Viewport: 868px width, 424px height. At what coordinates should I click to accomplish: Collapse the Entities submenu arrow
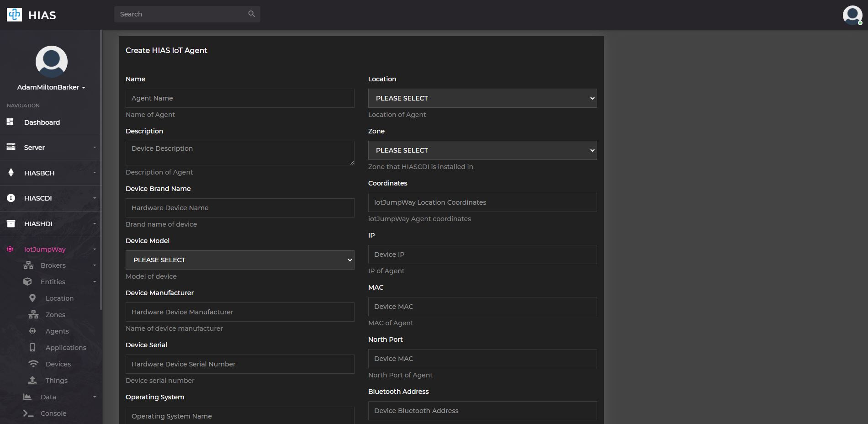coord(95,281)
